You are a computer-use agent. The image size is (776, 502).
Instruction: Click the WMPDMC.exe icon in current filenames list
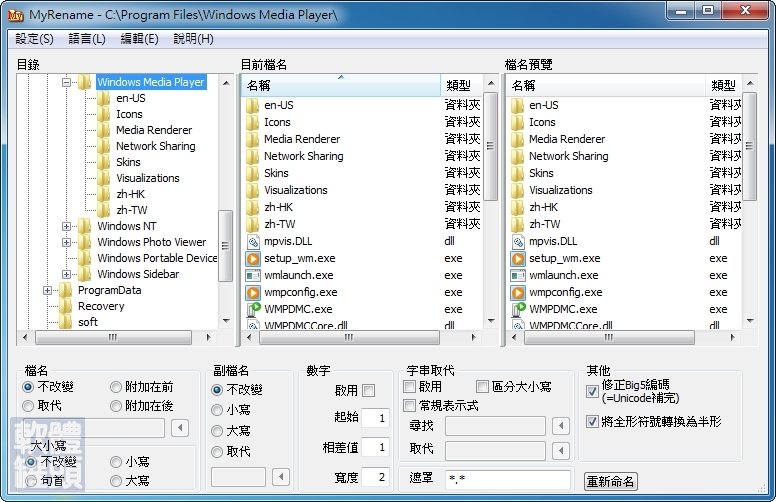[253, 309]
